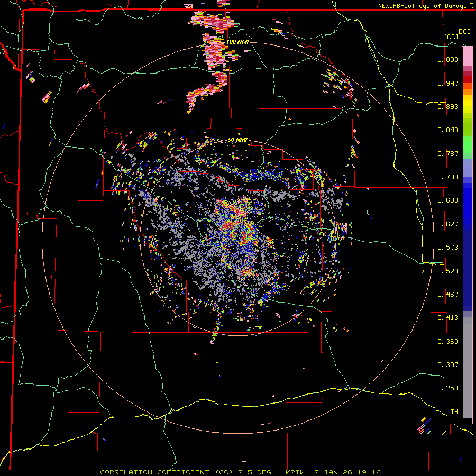Click the 0.893 scale value

448,106
